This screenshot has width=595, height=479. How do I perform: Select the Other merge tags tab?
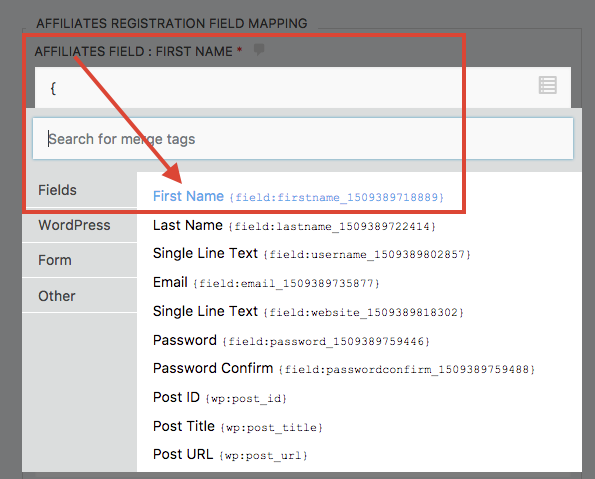click(80, 296)
